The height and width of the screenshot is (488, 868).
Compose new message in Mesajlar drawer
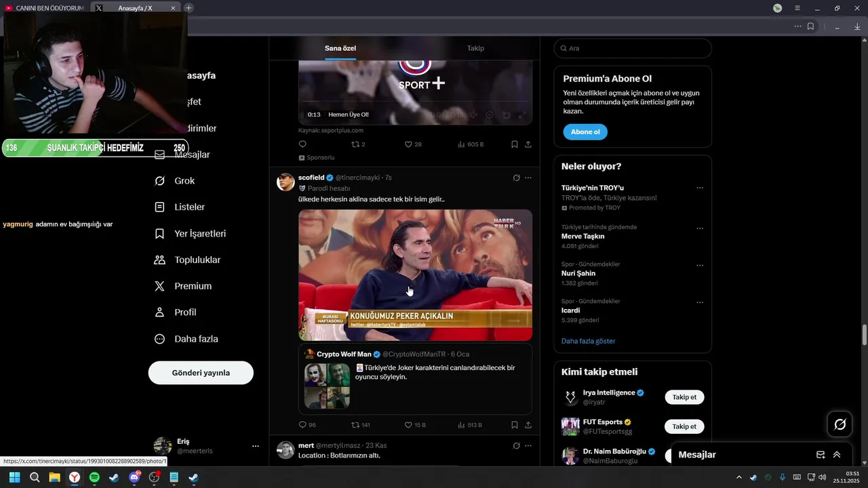pos(821,455)
